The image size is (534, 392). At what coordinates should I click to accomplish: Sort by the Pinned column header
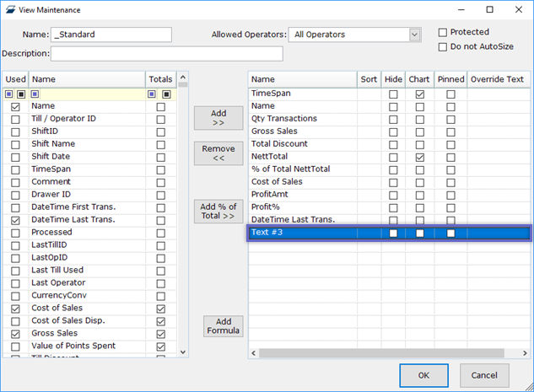pyautogui.click(x=450, y=79)
